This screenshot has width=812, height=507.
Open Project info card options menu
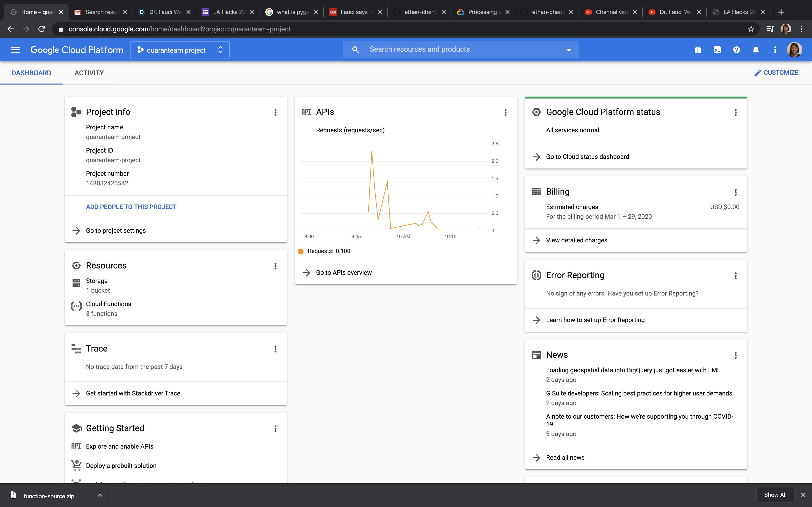(x=275, y=112)
